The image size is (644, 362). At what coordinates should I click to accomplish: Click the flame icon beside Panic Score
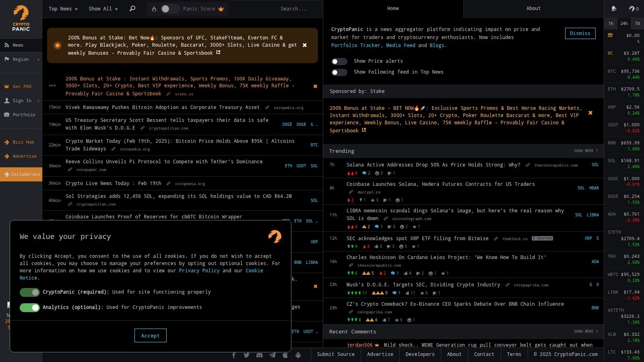[154, 9]
